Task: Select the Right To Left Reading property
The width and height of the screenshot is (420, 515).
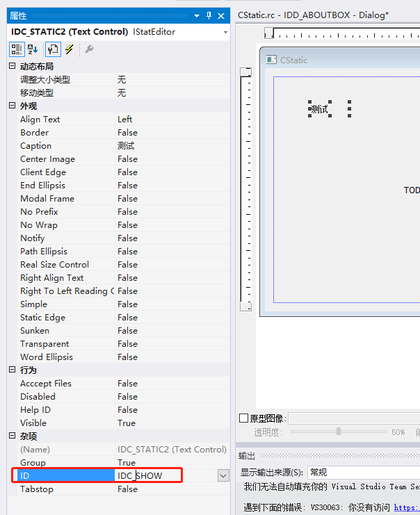Action: 124,291
